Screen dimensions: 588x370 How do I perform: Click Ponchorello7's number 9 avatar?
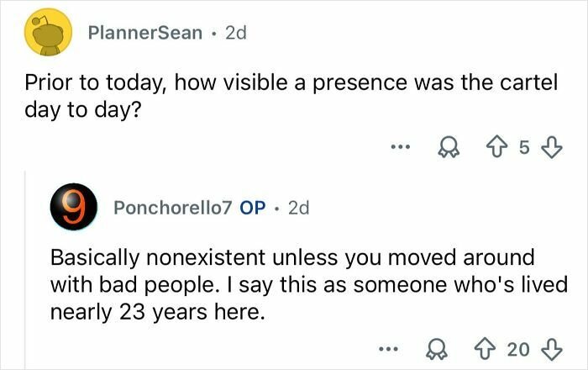point(75,208)
